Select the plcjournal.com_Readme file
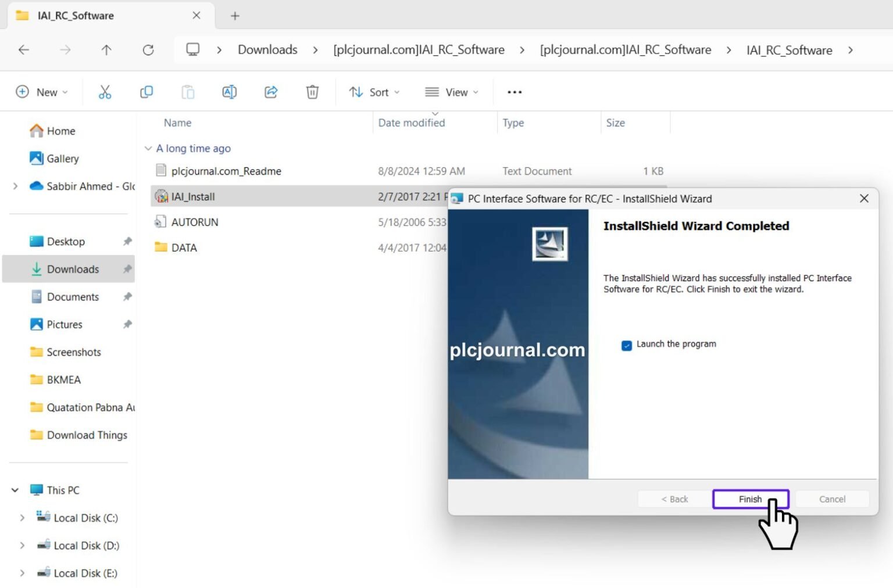 [x=227, y=171]
